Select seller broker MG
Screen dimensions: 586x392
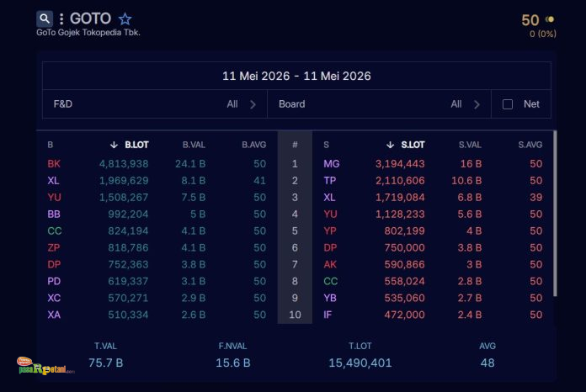click(x=332, y=164)
